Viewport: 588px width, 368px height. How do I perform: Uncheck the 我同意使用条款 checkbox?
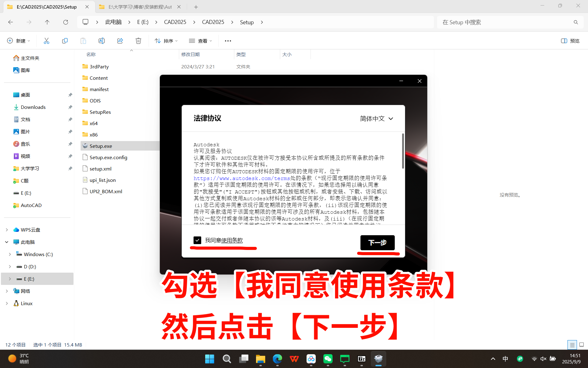tap(198, 240)
